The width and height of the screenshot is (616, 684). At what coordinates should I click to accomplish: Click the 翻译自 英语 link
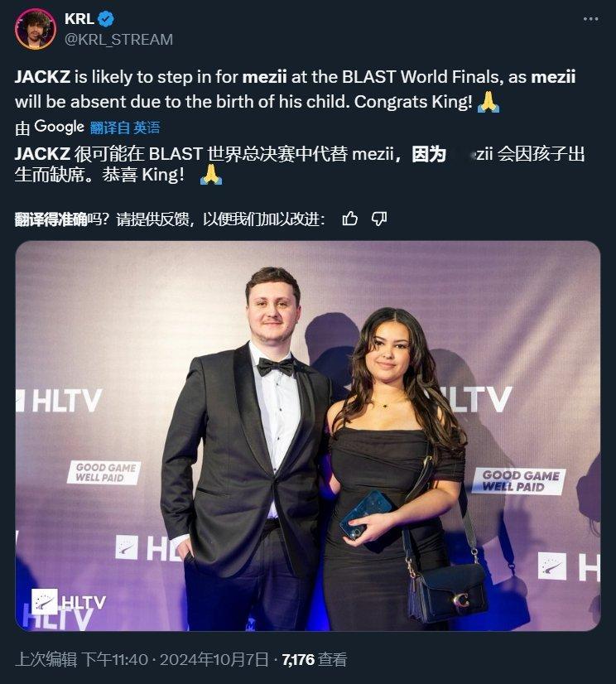tap(125, 128)
